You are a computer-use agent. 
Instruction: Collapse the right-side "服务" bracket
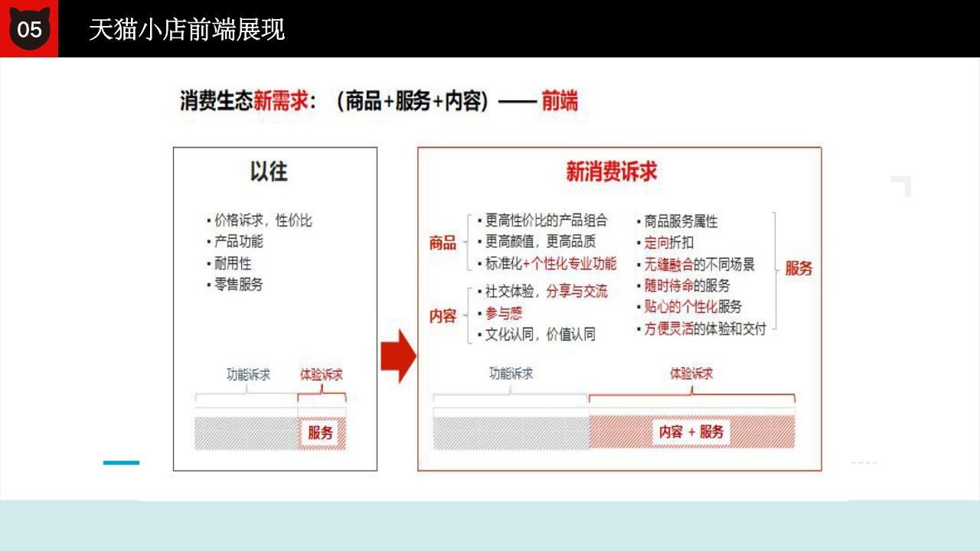click(776, 269)
